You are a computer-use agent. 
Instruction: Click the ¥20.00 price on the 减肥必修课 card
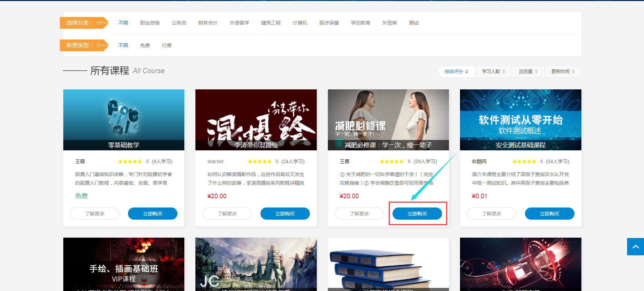pyautogui.click(x=349, y=196)
